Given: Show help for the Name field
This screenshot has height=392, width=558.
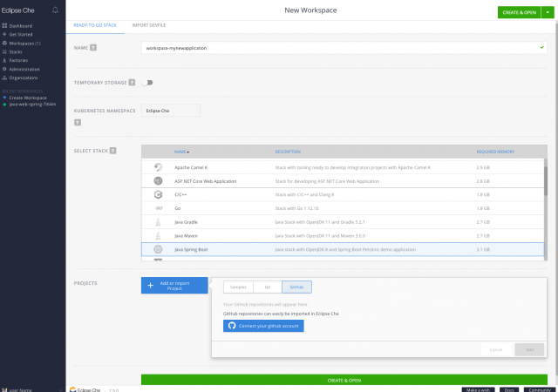Looking at the screenshot, I should [93, 47].
